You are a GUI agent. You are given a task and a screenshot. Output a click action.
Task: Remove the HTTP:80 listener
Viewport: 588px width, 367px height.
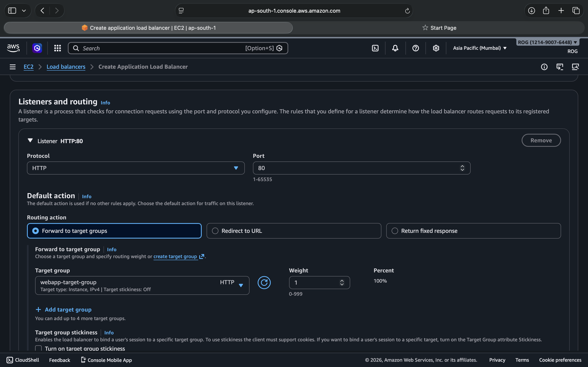(x=541, y=140)
